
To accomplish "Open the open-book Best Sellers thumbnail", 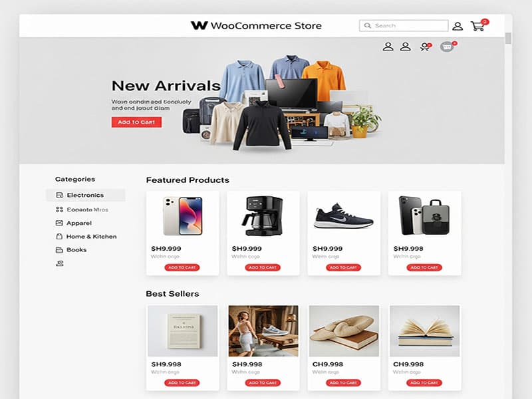I will click(x=425, y=331).
